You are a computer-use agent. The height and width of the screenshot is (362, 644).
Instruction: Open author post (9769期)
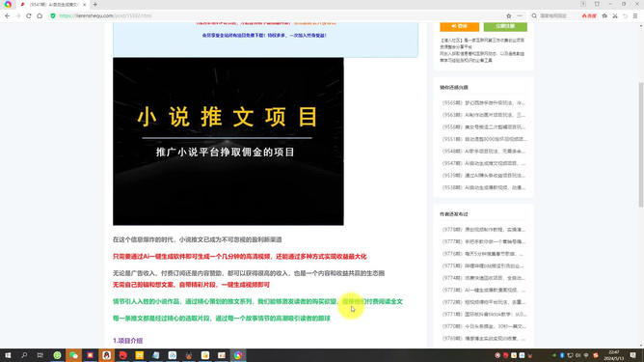[483, 339]
